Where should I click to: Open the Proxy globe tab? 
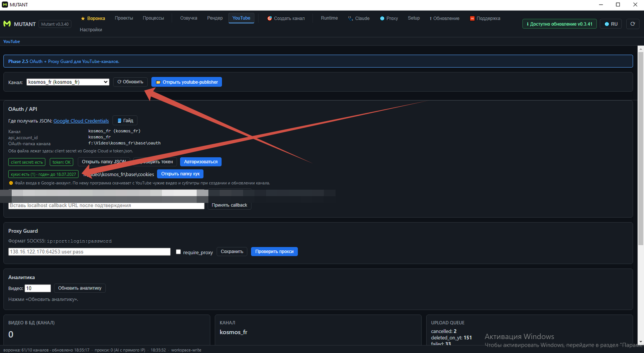[x=389, y=19]
